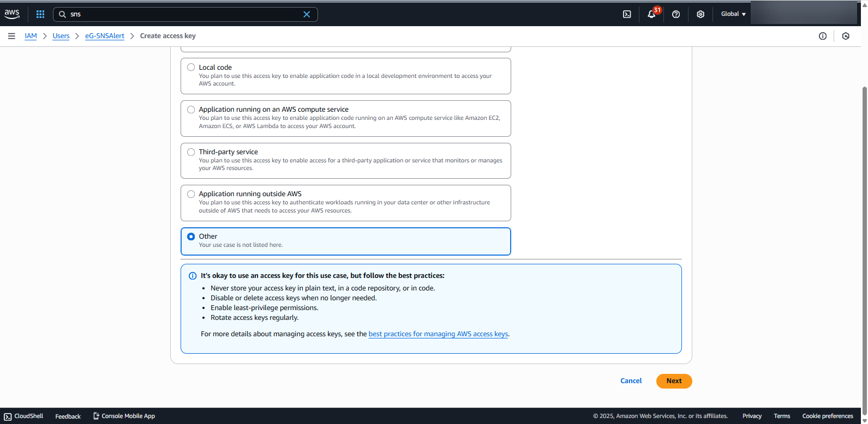Click the page vertical scrollbar
Image resolution: width=868 pixels, height=424 pixels.
tap(864, 218)
